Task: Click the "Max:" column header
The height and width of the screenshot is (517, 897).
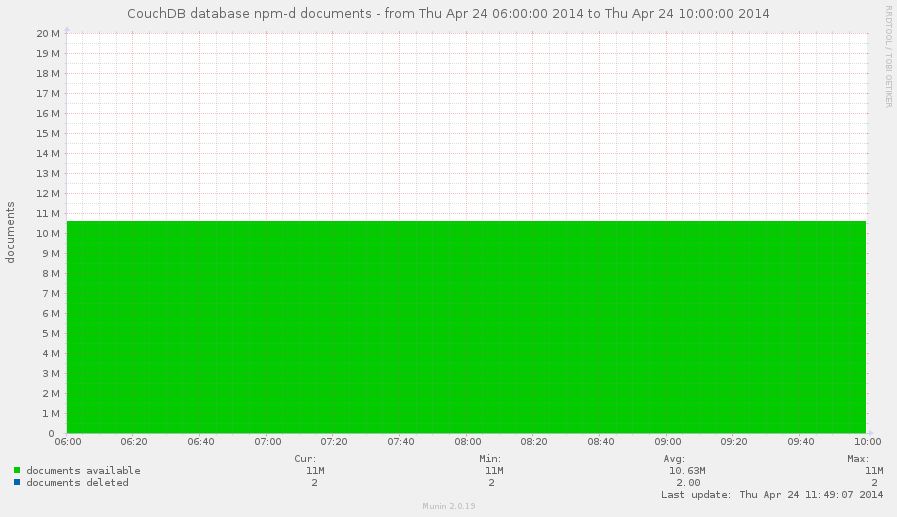Action: point(859,459)
